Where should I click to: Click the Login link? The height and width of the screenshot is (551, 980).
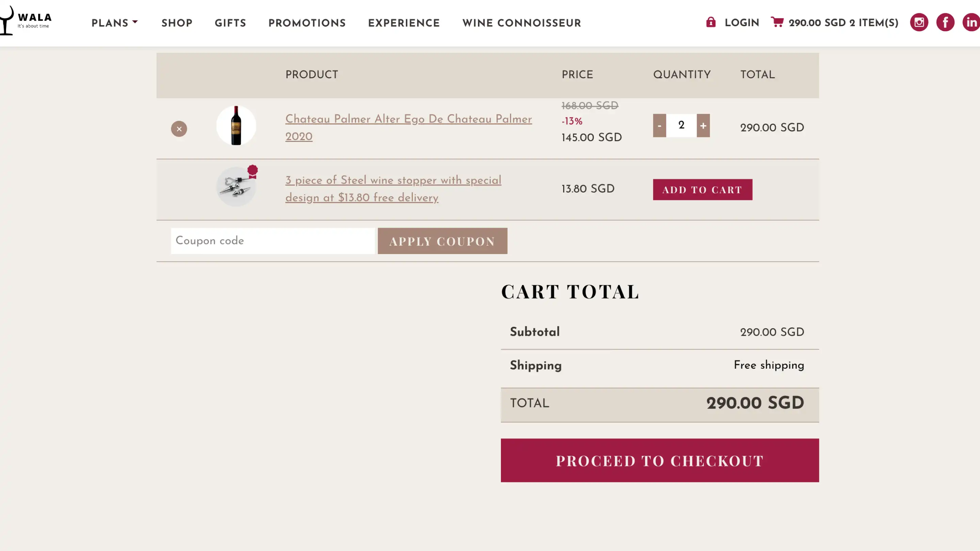pos(741,23)
